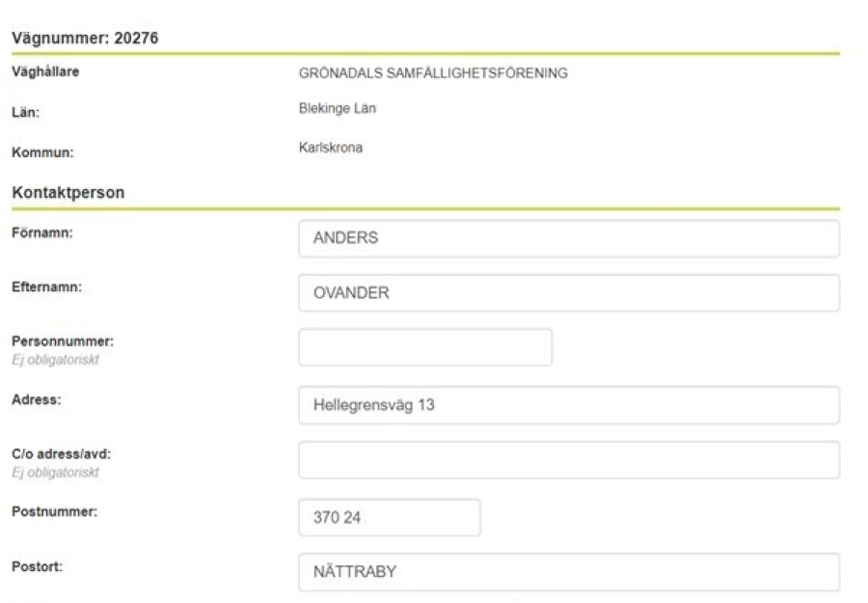Click the Efternamn label

pyautogui.click(x=46, y=287)
